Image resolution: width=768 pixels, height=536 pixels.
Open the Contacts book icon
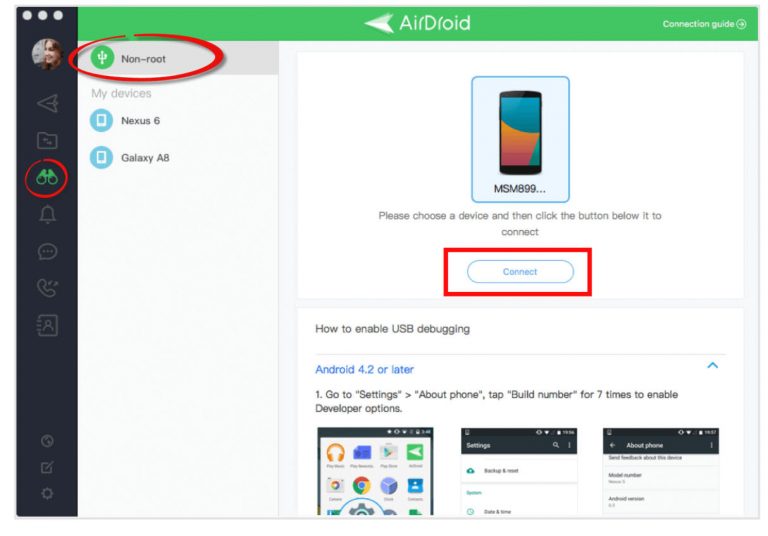pyautogui.click(x=48, y=325)
